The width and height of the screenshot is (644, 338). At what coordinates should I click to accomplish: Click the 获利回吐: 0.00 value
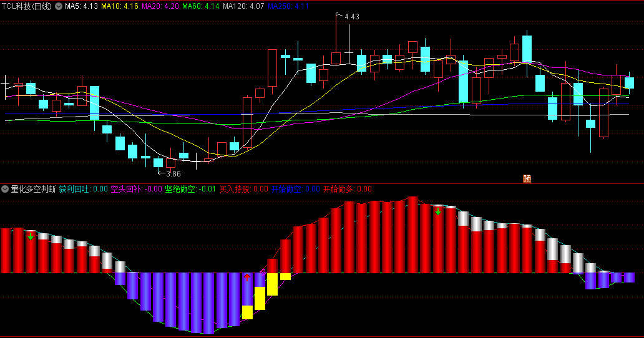click(x=84, y=189)
